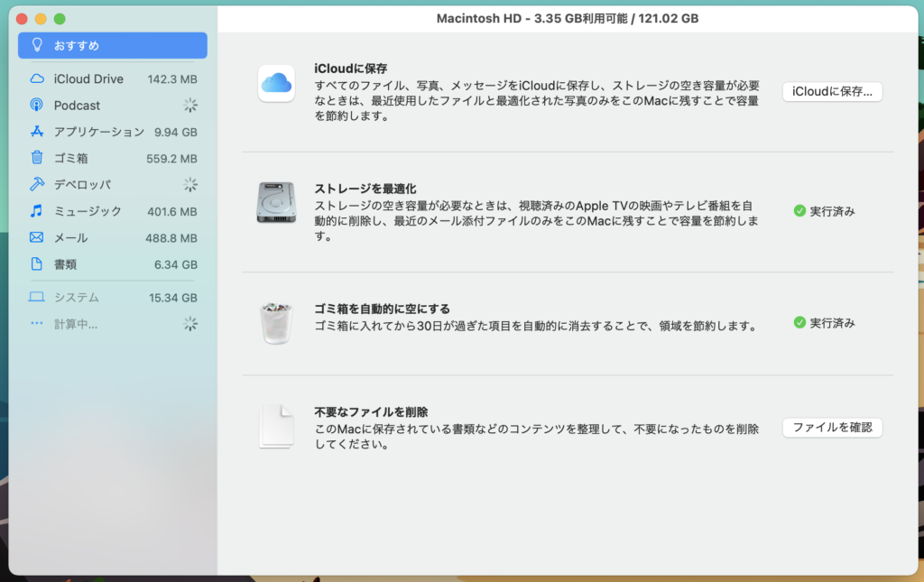Click the 142.3 MB size value
The width and height of the screenshot is (924, 582).
(172, 79)
